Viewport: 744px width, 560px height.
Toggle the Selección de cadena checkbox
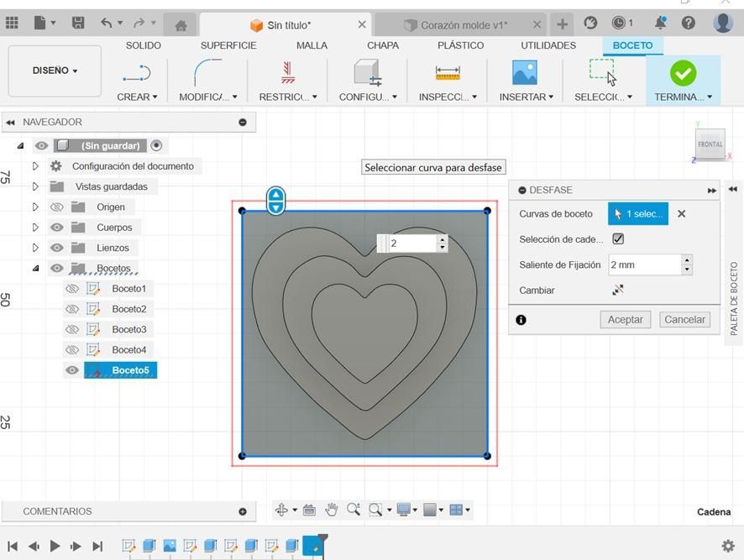(618, 238)
